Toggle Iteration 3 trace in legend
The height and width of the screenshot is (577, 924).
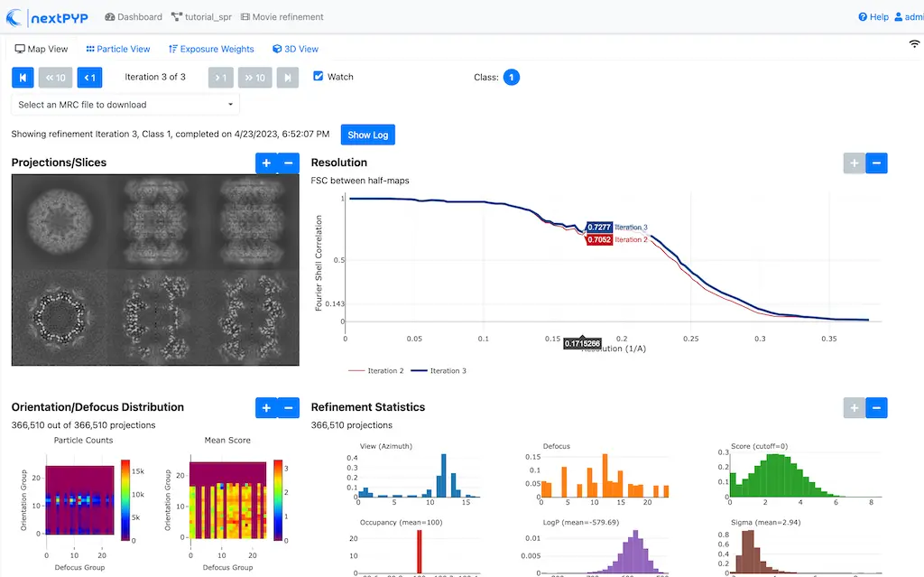click(441, 371)
